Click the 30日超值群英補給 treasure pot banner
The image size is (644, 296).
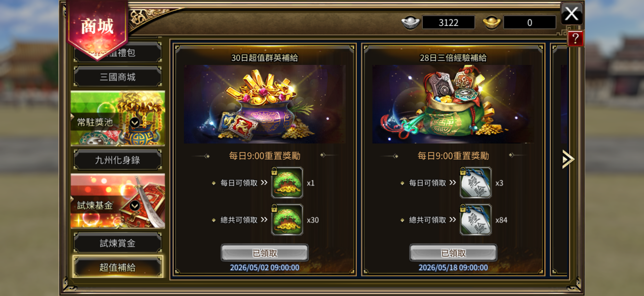pos(265,104)
